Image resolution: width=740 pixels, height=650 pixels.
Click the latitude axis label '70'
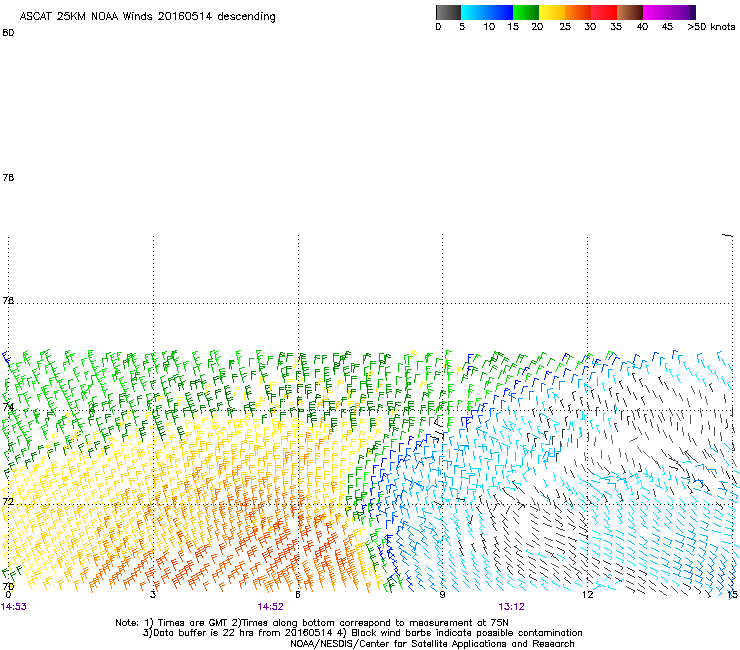pos(8,587)
